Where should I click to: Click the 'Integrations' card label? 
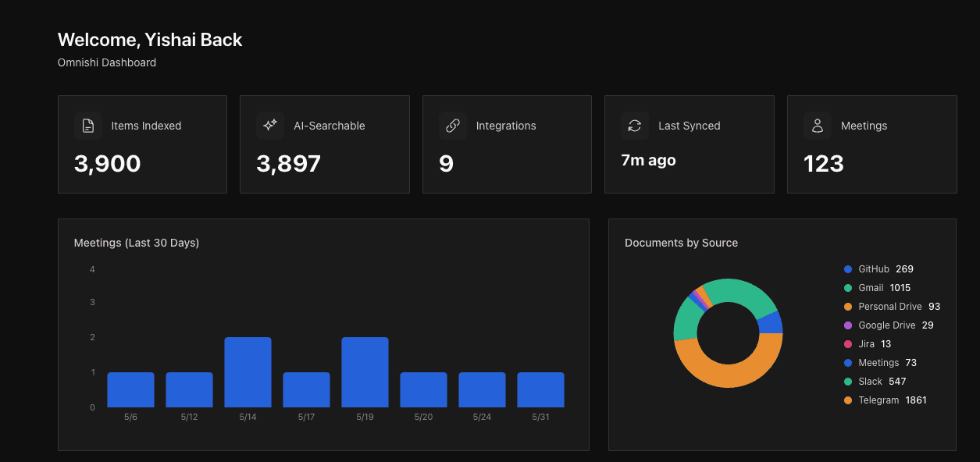coord(506,126)
